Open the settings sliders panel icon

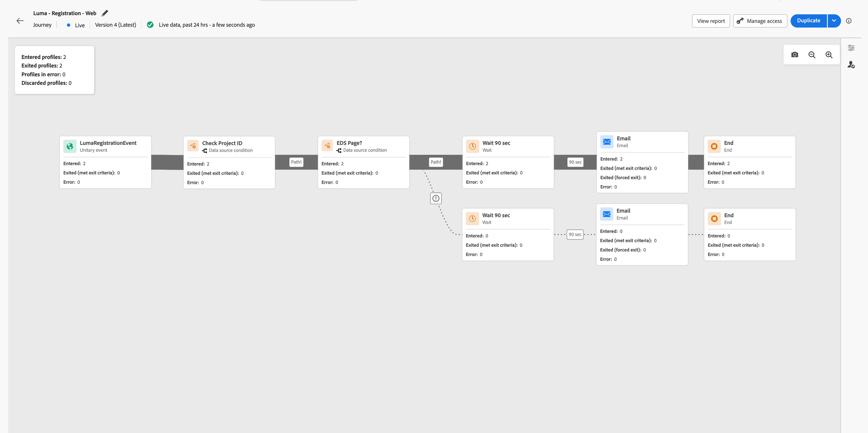point(851,48)
